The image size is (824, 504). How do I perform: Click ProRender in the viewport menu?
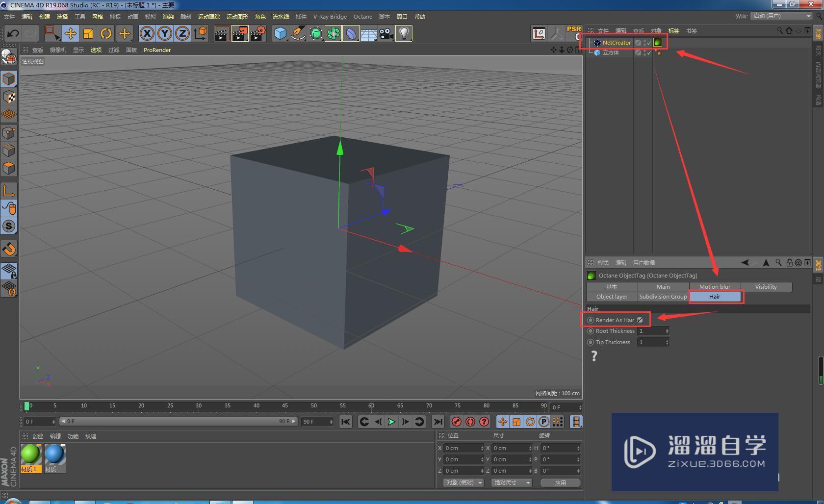pos(157,50)
